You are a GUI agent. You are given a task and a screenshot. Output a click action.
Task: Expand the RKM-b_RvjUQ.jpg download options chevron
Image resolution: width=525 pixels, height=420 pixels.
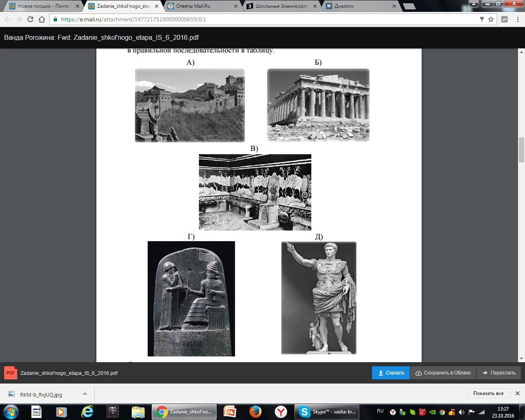tap(84, 394)
